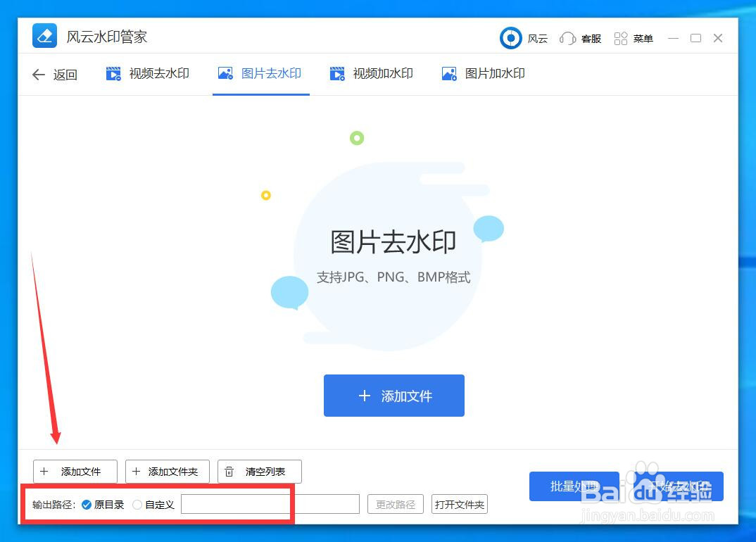Screen dimensions: 756x542
Task: Open the 打开文件夹 folder view
Action: [x=459, y=504]
